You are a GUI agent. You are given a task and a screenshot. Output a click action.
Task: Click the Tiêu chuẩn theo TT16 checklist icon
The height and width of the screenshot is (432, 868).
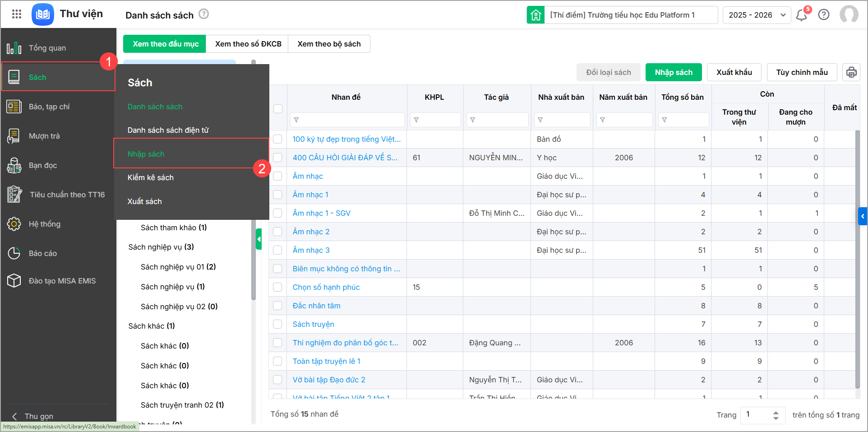[x=14, y=195]
